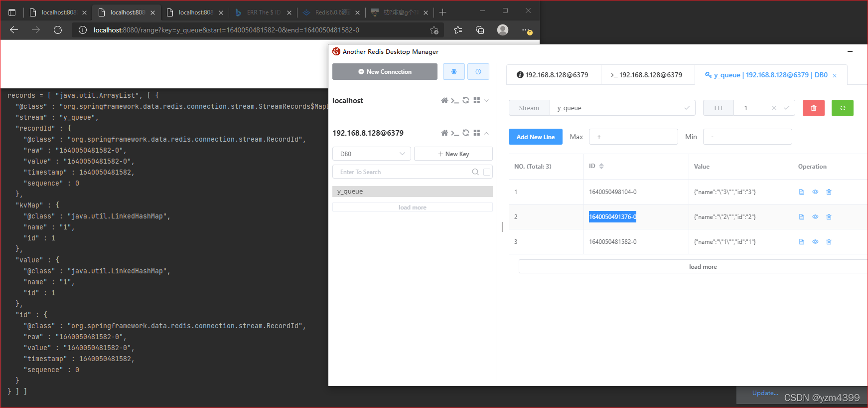Refresh the localhost connection
Viewport: 868px width, 408px height.
point(466,101)
